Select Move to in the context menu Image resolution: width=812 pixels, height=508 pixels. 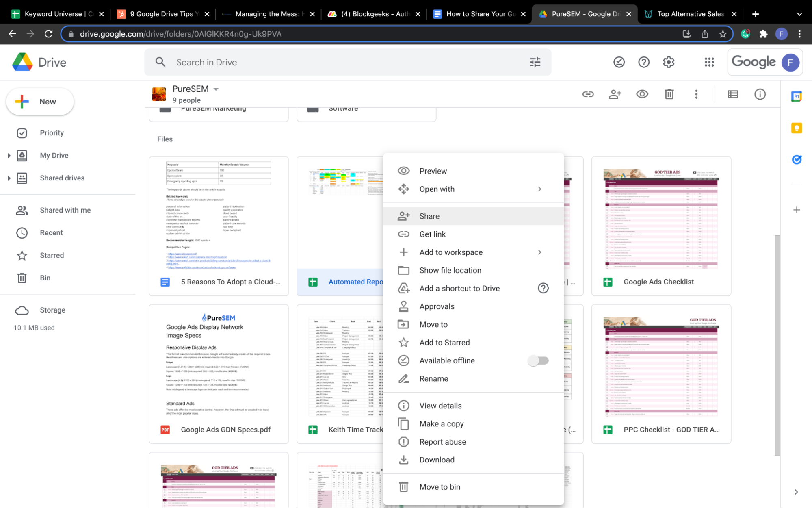(473, 324)
